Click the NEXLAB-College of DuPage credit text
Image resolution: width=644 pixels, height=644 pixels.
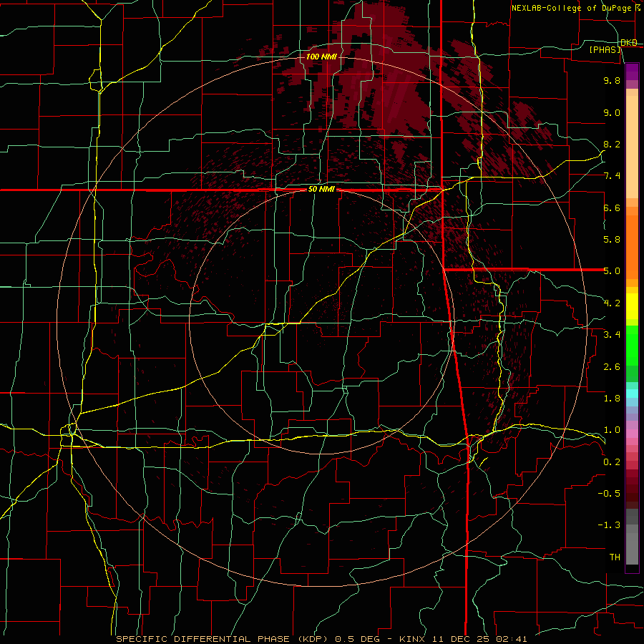coord(571,8)
